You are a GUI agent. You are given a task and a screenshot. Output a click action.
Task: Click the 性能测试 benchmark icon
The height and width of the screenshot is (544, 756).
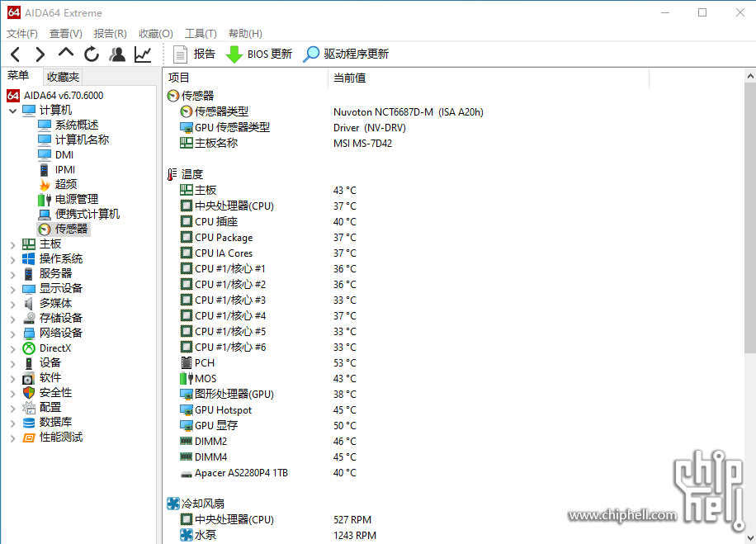[29, 438]
